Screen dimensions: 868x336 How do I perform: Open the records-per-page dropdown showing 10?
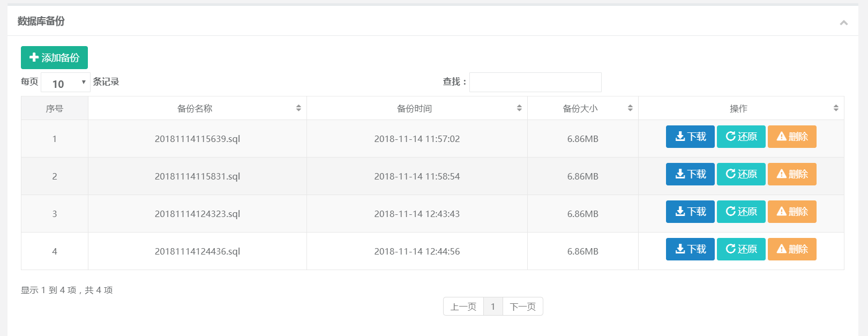pyautogui.click(x=65, y=83)
